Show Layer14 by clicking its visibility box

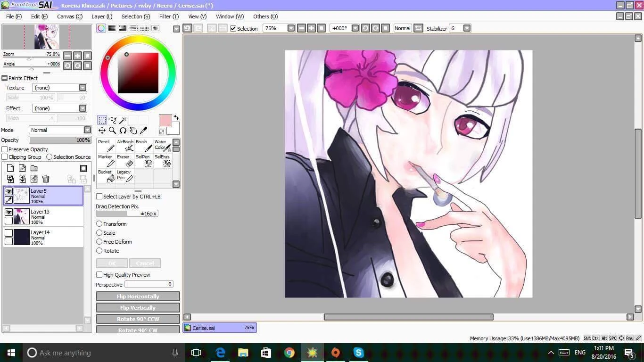8,233
